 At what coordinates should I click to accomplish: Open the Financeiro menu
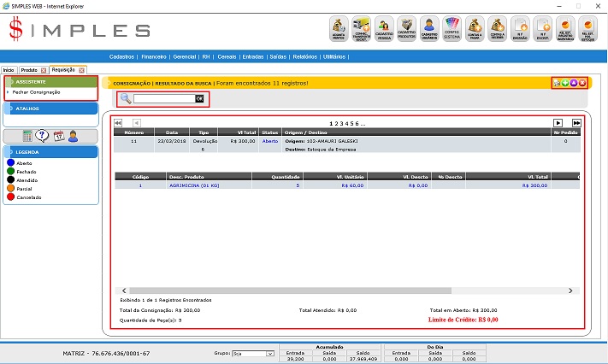point(154,56)
